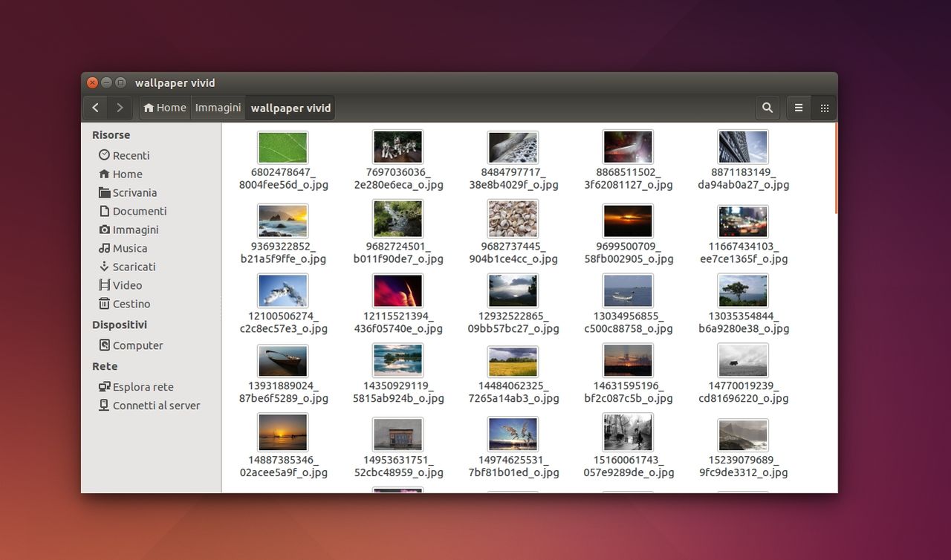Screen dimensions: 951x560
Task: Open Recenti in the sidebar
Action: coord(131,155)
